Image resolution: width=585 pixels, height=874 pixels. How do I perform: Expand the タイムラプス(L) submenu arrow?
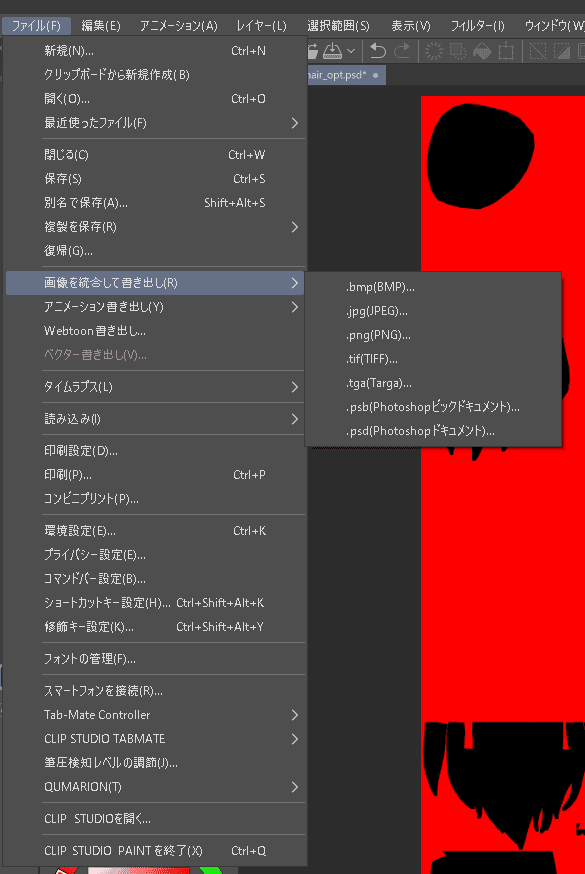click(x=295, y=387)
